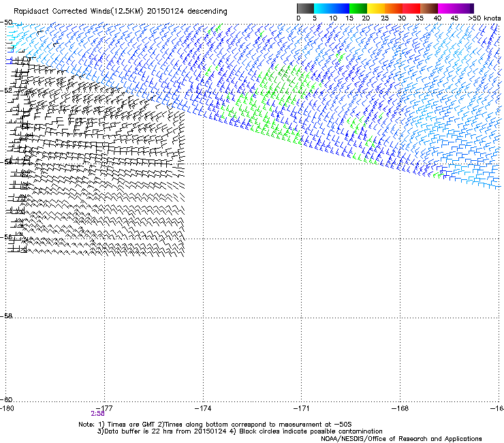Screen dimensions: 504x443
Task: Click the purple swath time '2:58'
Action: 97,414
